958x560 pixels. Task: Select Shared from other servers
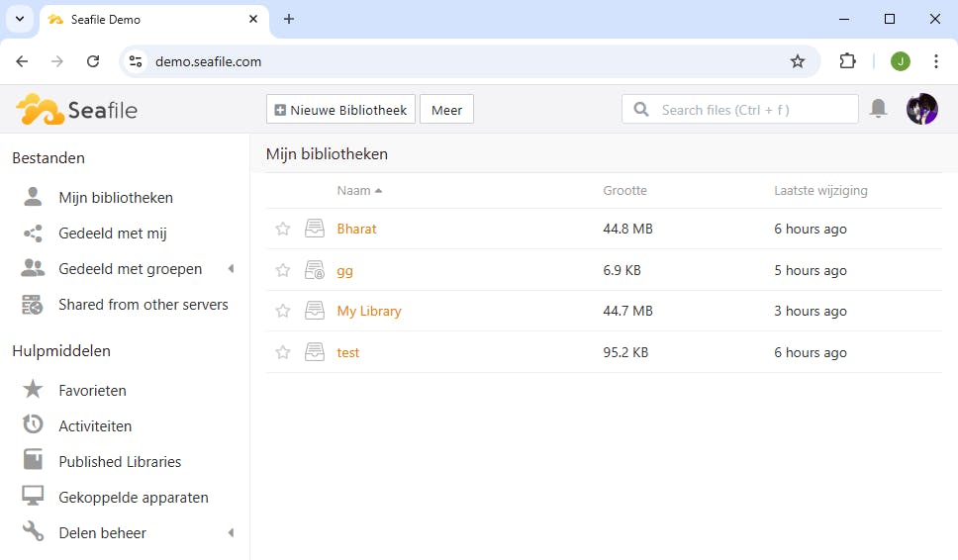(x=143, y=305)
